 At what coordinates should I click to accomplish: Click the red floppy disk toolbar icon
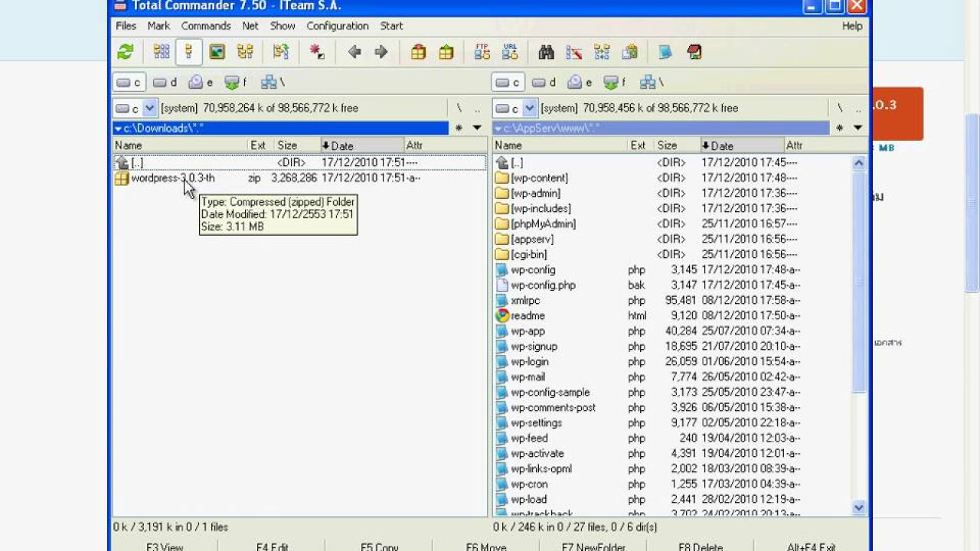point(694,52)
